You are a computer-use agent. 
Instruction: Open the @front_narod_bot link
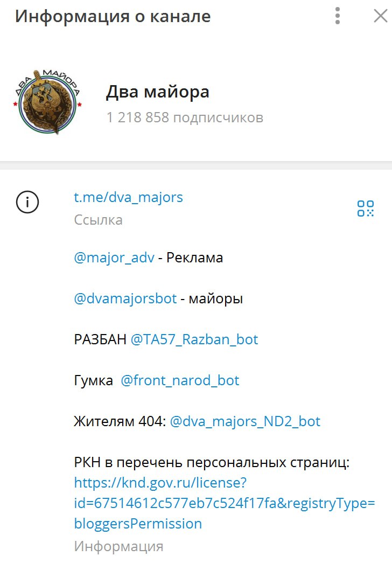[x=180, y=380]
